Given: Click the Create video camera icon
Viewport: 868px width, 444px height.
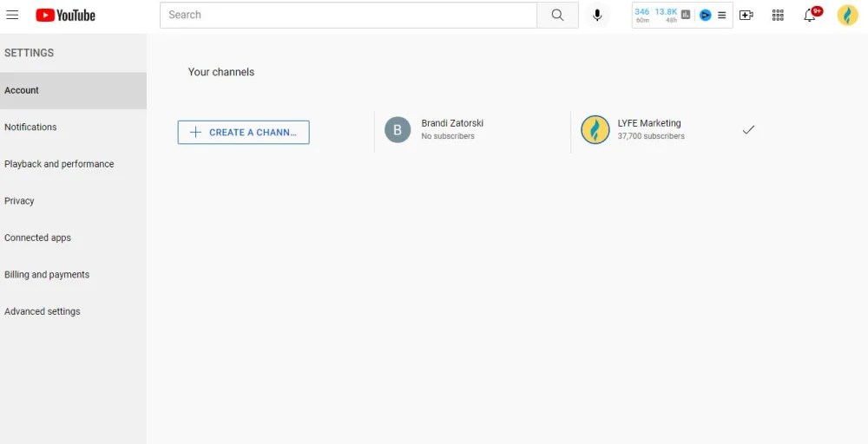Looking at the screenshot, I should coord(746,15).
